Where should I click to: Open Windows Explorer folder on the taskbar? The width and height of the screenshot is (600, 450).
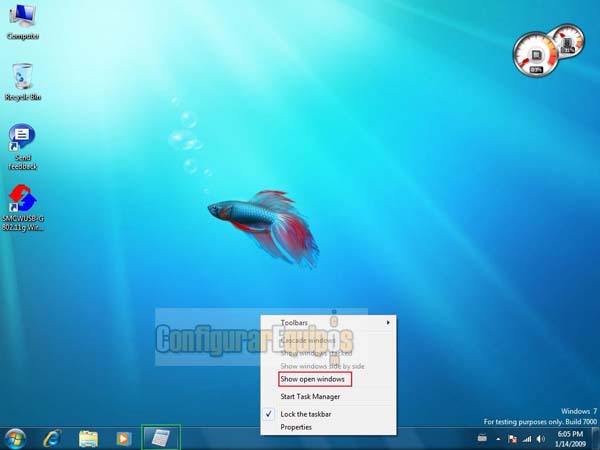(x=88, y=439)
